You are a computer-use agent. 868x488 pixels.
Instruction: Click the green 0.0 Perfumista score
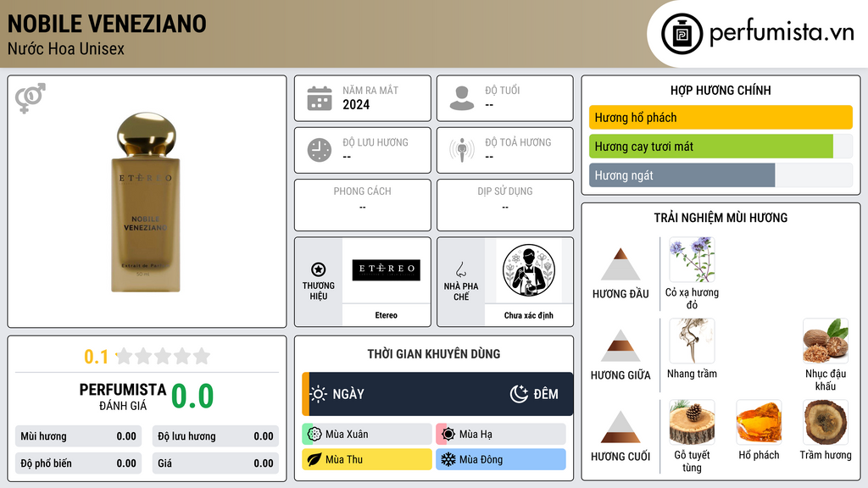click(192, 396)
